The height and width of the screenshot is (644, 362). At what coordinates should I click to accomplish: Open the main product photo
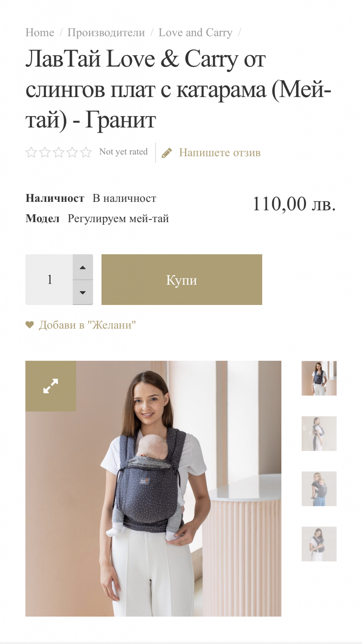(153, 488)
